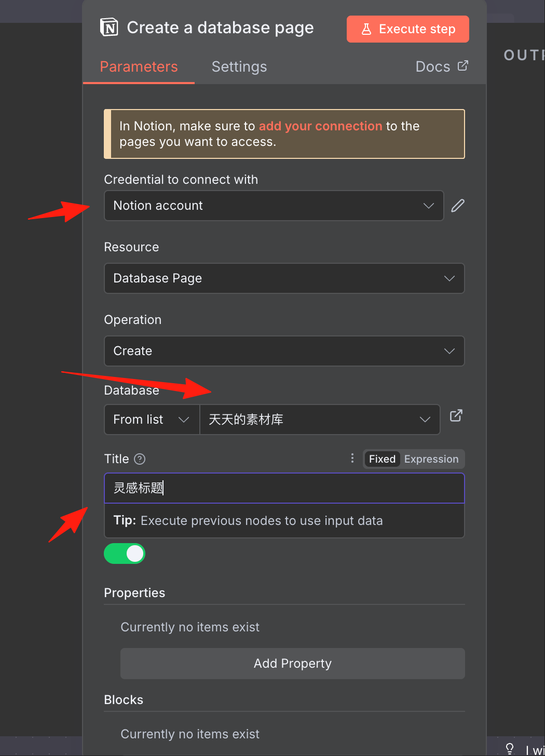Image resolution: width=545 pixels, height=756 pixels.
Task: Click the Notion logo icon
Action: (x=109, y=27)
